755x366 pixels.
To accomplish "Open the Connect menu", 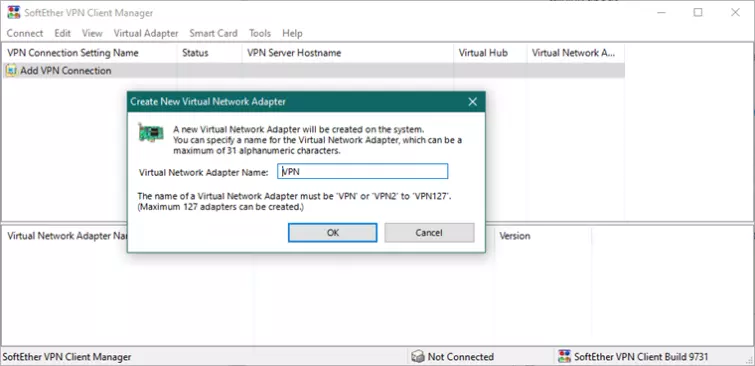I will tap(25, 33).
